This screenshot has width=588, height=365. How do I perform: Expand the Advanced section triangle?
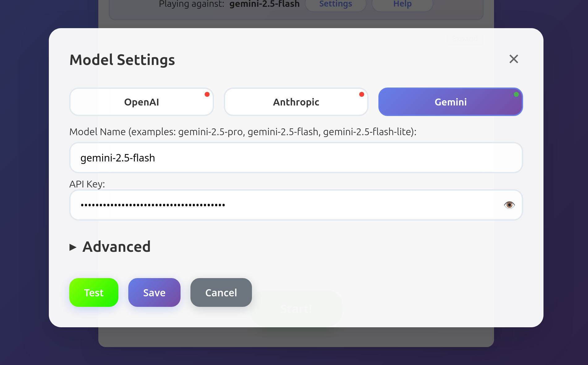73,247
